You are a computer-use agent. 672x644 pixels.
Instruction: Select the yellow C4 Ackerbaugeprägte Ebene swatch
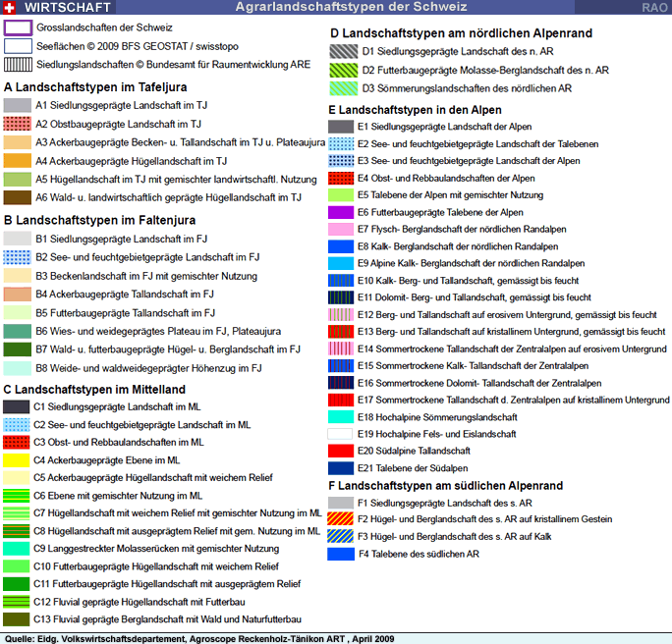(17, 459)
